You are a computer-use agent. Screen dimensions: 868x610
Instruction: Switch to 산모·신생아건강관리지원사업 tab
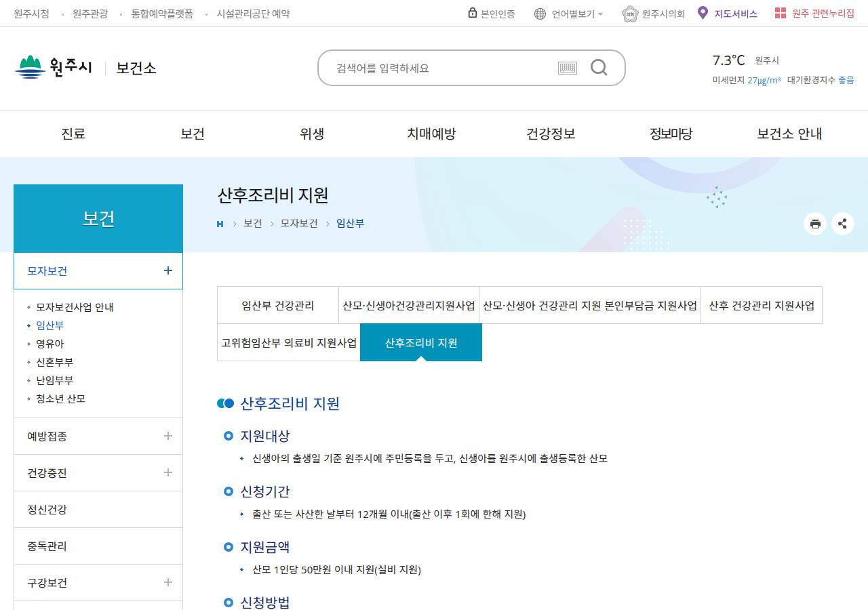click(x=409, y=305)
